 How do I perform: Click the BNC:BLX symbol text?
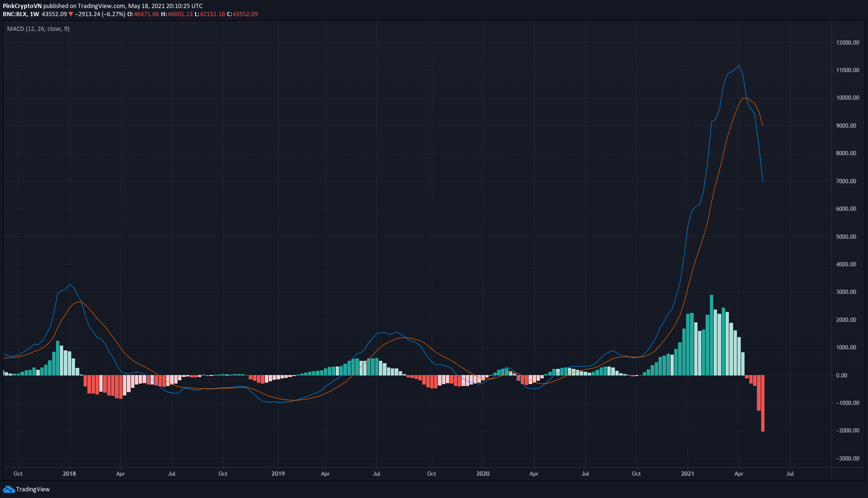coord(15,14)
